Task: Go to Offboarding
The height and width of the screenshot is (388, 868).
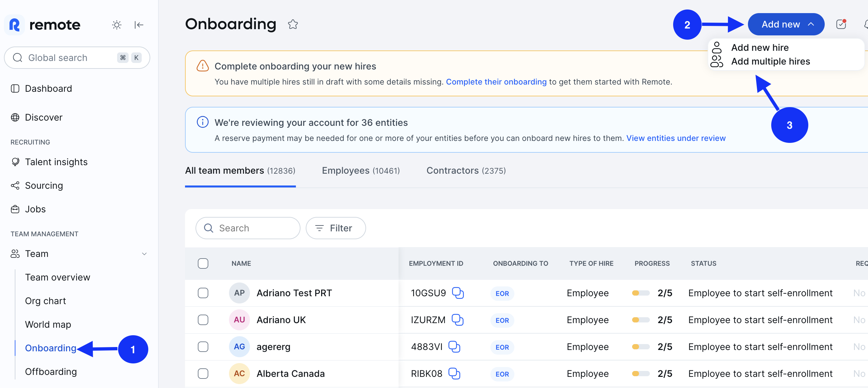Action: (51, 372)
